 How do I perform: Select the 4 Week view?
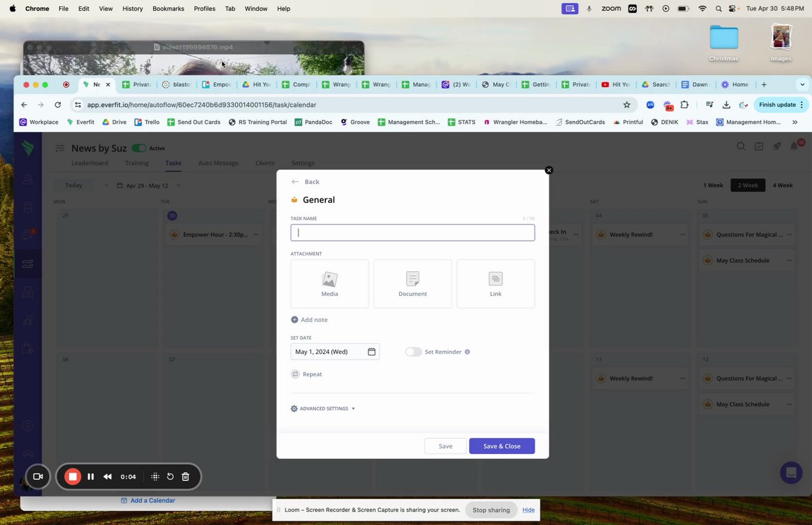coord(783,185)
